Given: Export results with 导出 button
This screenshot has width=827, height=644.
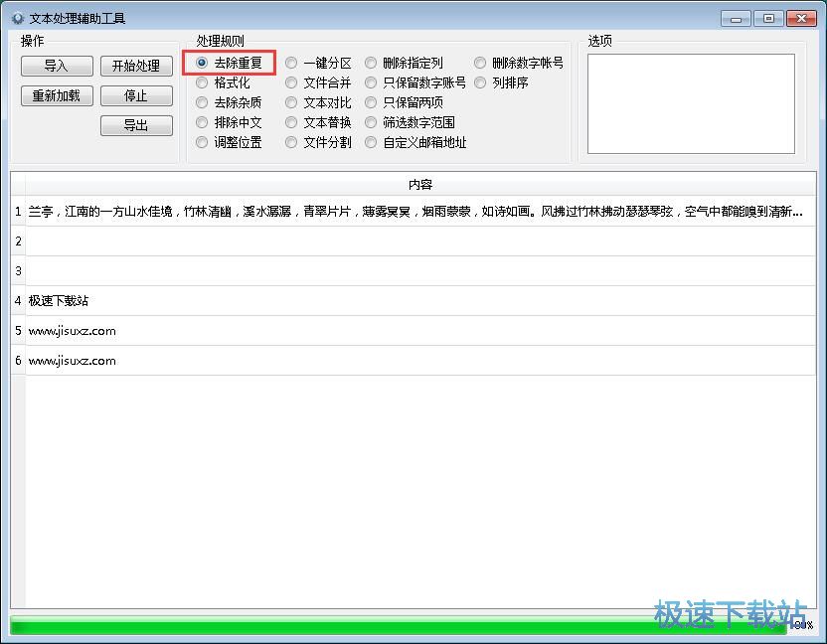Looking at the screenshot, I should click(x=136, y=125).
